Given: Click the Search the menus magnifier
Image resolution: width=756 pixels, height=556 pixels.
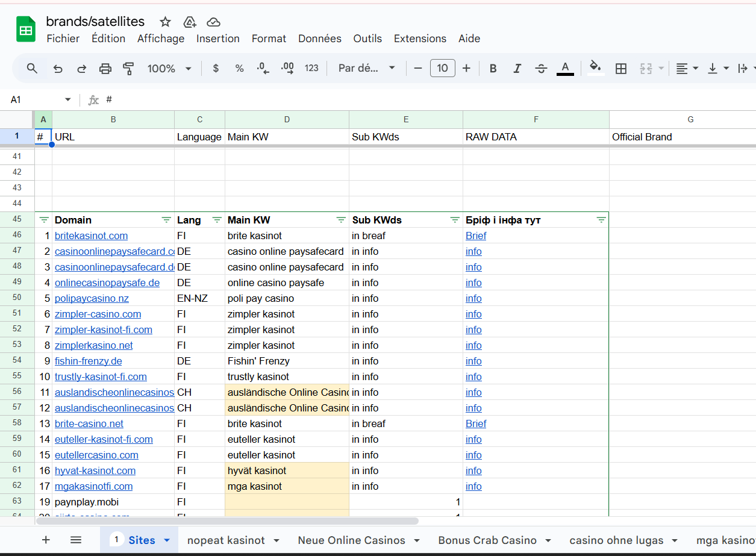Looking at the screenshot, I should [33, 68].
